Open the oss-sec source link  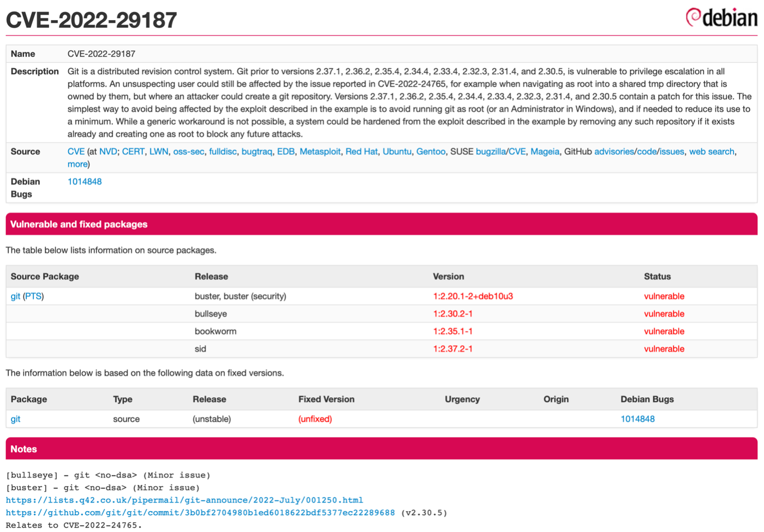pyautogui.click(x=189, y=152)
